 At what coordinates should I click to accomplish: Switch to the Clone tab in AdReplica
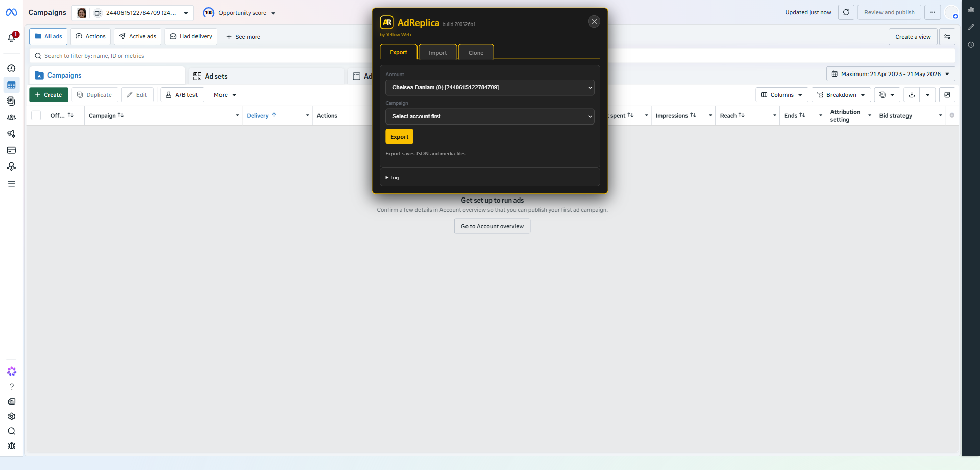[476, 52]
